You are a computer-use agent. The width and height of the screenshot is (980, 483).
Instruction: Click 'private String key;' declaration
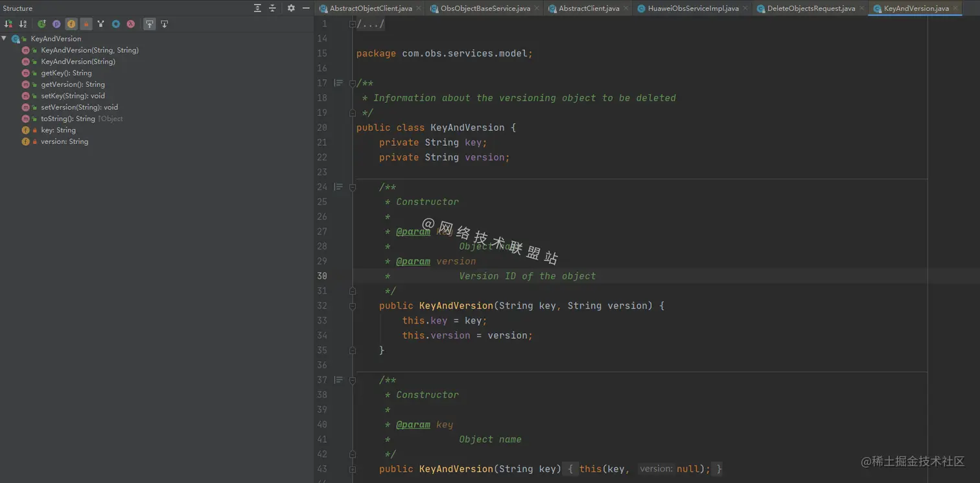433,143
